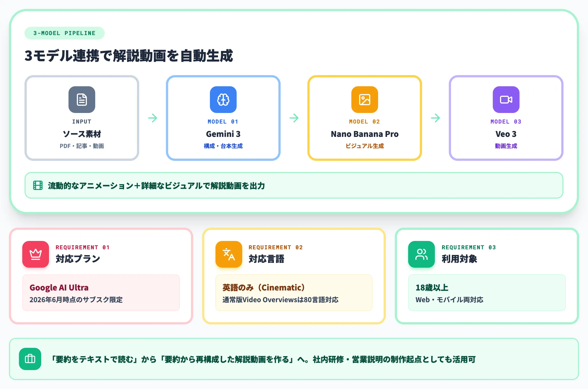
Task: Click the Google AI Ultra text
Action: (x=59, y=287)
